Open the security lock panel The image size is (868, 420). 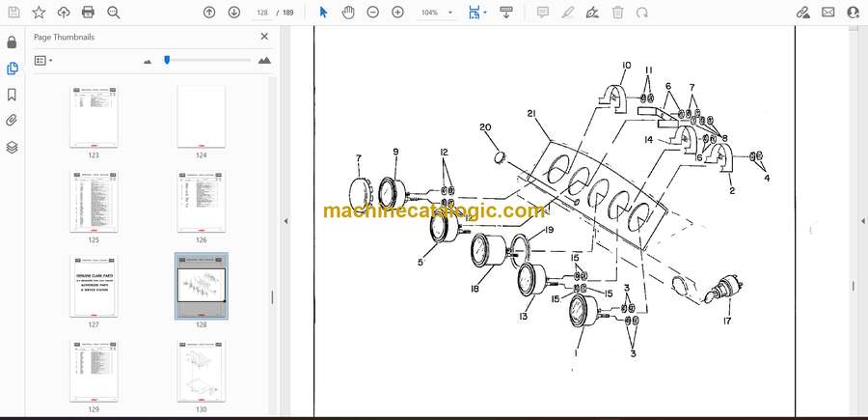click(x=12, y=42)
